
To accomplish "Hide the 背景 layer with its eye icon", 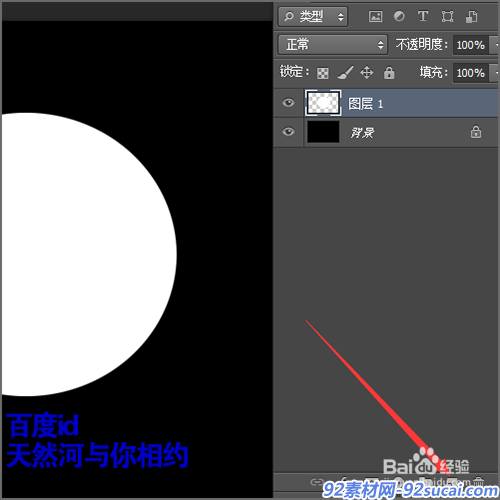I will (x=288, y=132).
